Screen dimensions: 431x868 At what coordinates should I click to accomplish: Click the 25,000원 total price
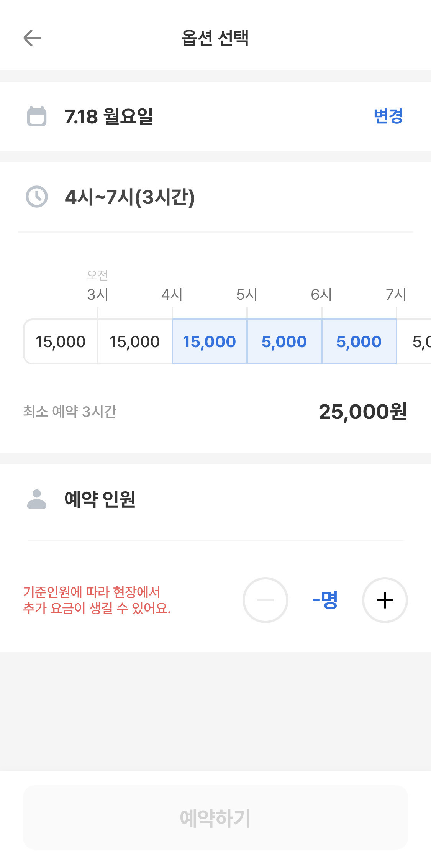[362, 412]
